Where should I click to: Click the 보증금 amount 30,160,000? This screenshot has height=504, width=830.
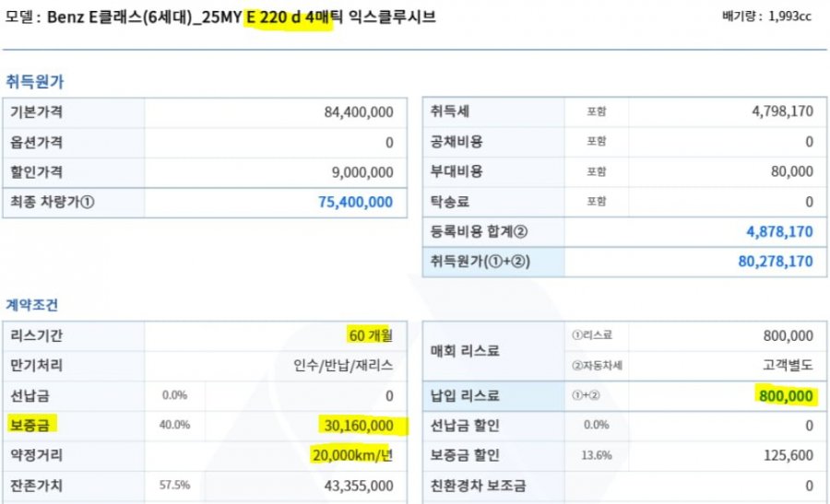coord(359,426)
